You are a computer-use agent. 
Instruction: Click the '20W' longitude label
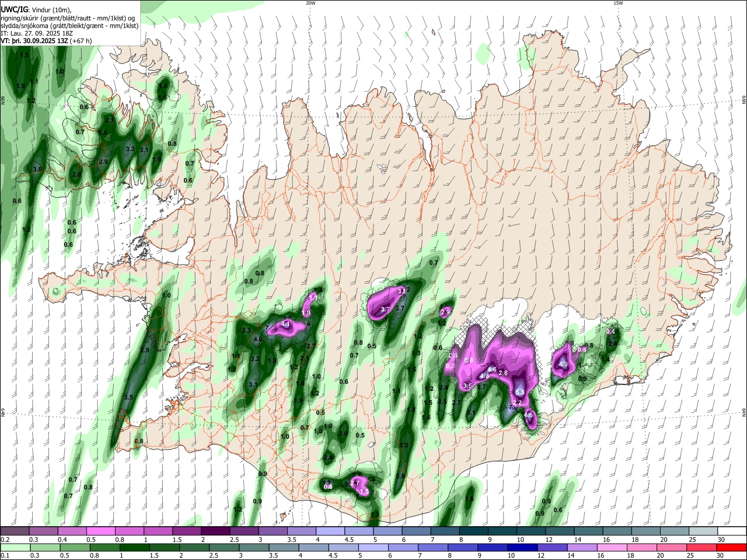pos(310,3)
